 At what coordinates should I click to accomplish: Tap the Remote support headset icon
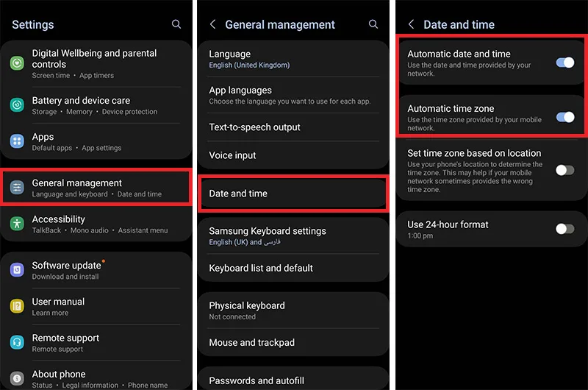coord(17,342)
